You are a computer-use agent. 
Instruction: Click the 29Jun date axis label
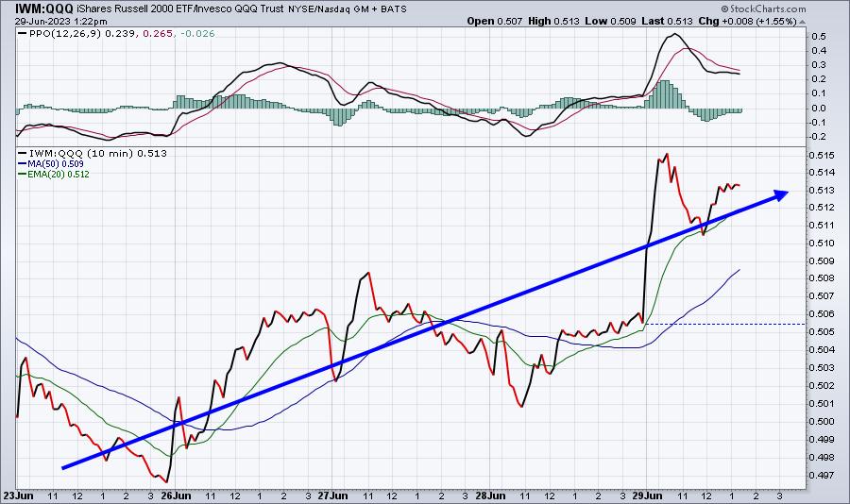tap(647, 496)
